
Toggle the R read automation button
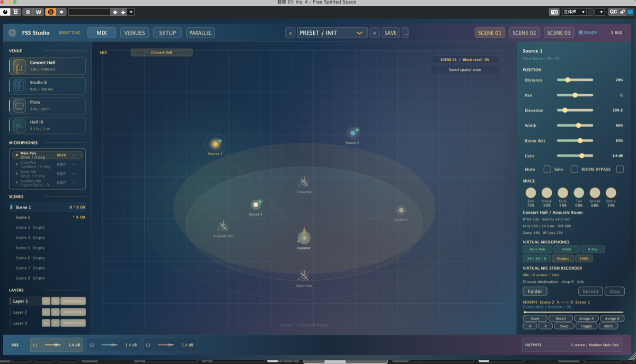[x=28, y=12]
